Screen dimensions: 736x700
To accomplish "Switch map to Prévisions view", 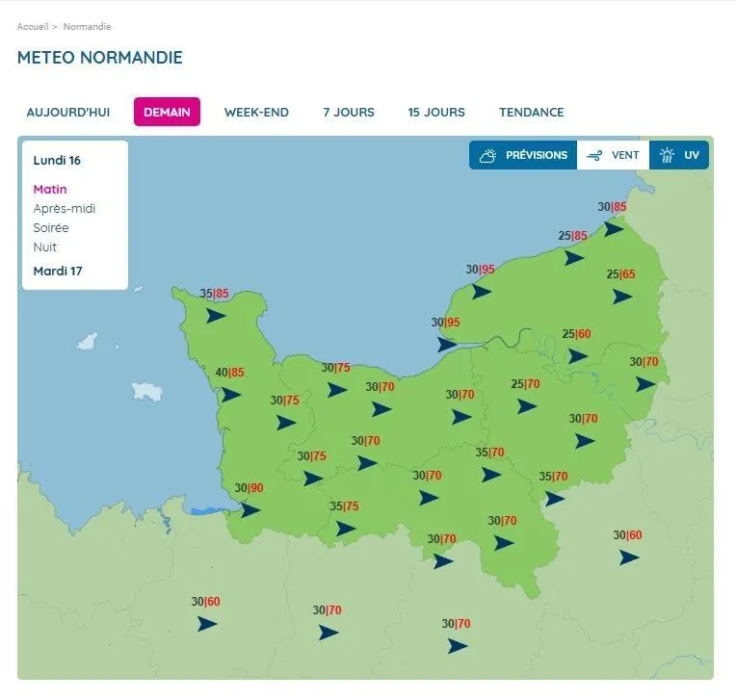I will click(523, 155).
